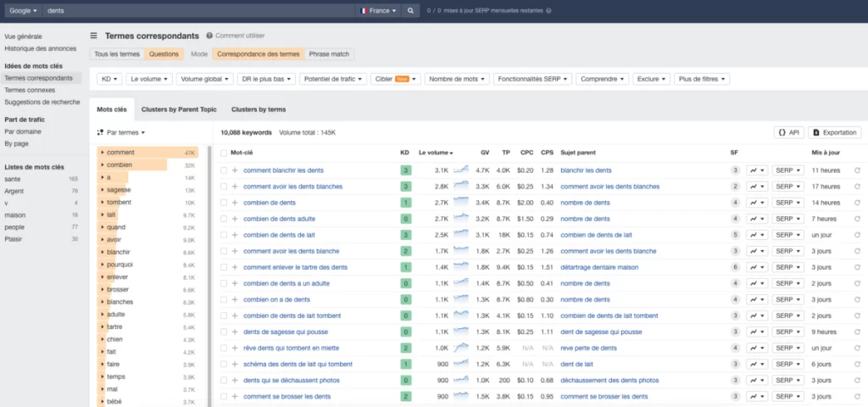
Task: Click the volume sparkline for 'combien de dents de lait tombent'
Action: point(460,315)
